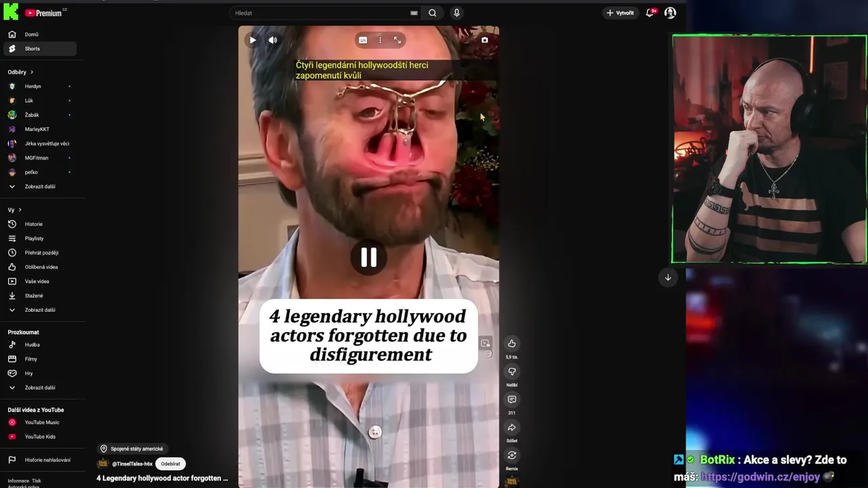
Task: Open @TinselTales-h6x channel name
Action: click(x=132, y=464)
